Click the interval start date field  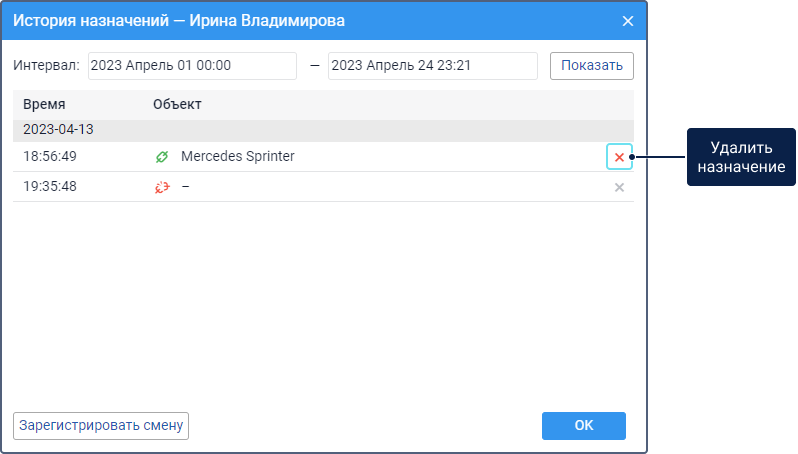[192, 65]
